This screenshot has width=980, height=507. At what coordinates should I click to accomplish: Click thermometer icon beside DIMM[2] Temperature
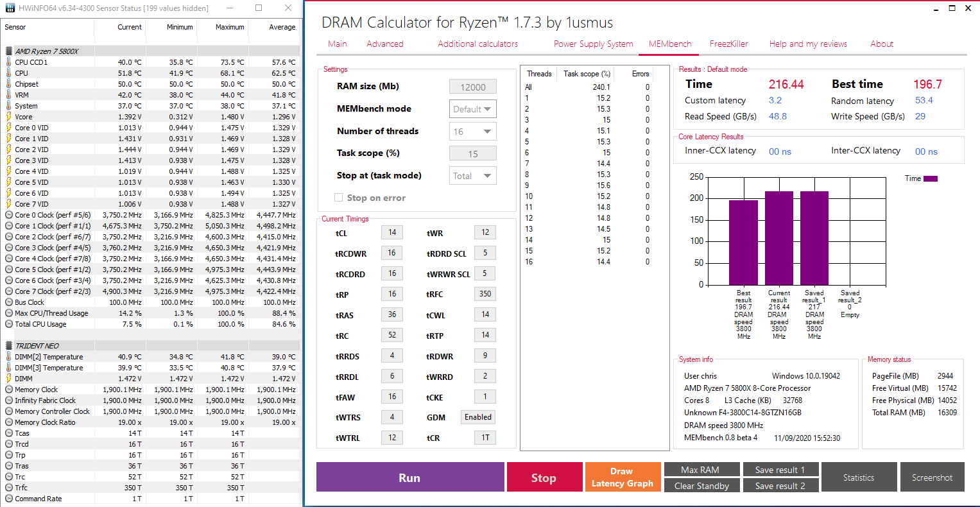coord(9,357)
